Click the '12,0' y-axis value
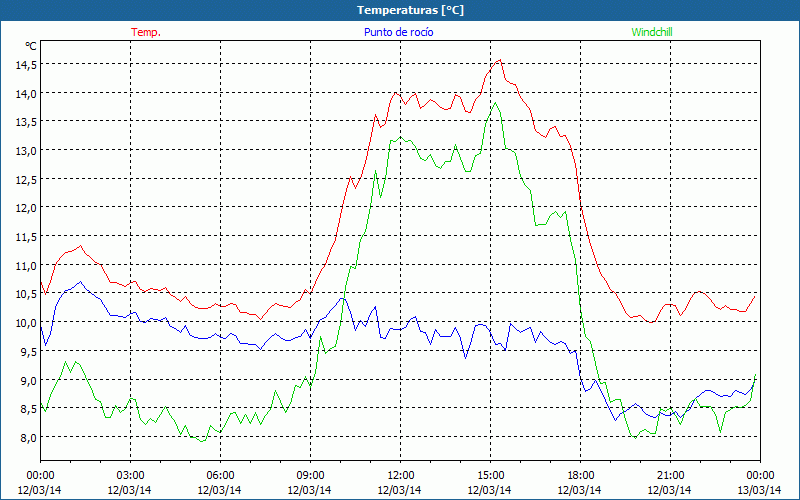 (26, 208)
